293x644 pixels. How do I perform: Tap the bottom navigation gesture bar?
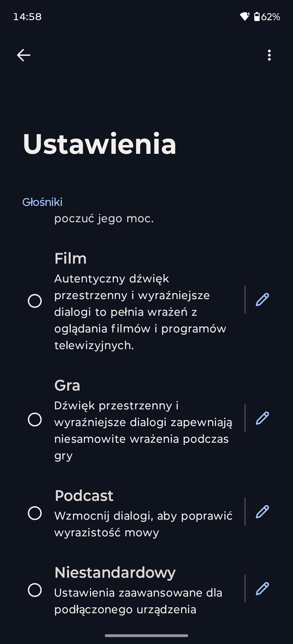pyautogui.click(x=146, y=635)
